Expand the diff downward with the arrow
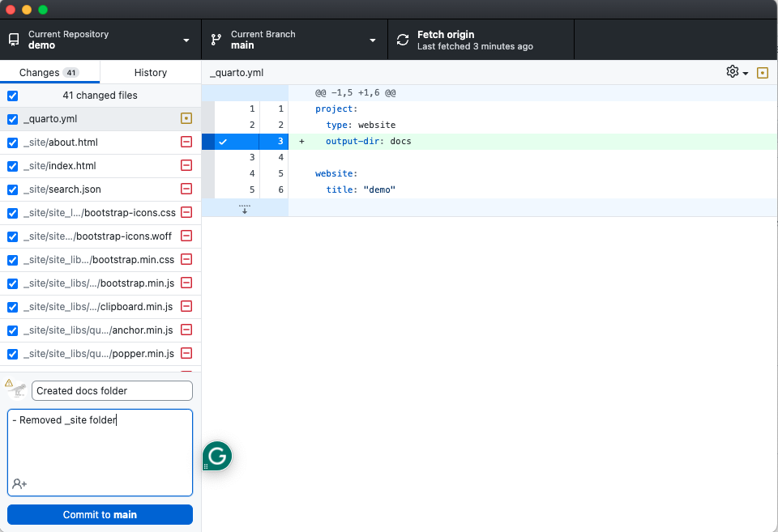The image size is (778, 532). (245, 209)
